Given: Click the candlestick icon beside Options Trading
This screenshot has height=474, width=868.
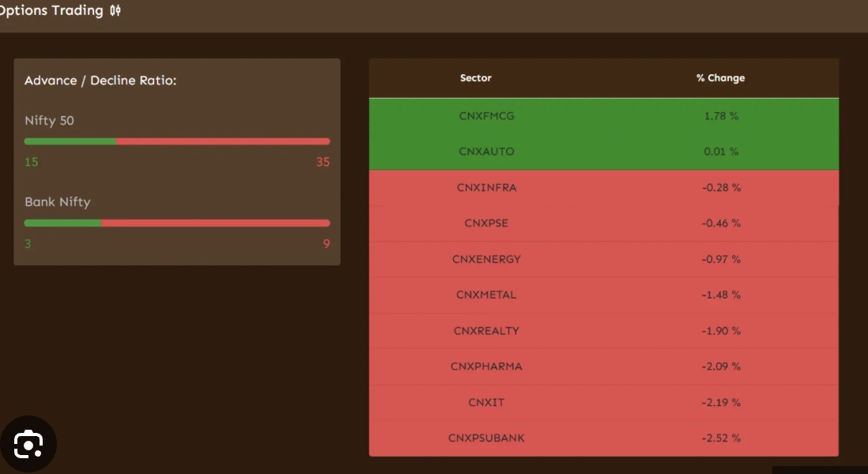Looking at the screenshot, I should pos(115,11).
